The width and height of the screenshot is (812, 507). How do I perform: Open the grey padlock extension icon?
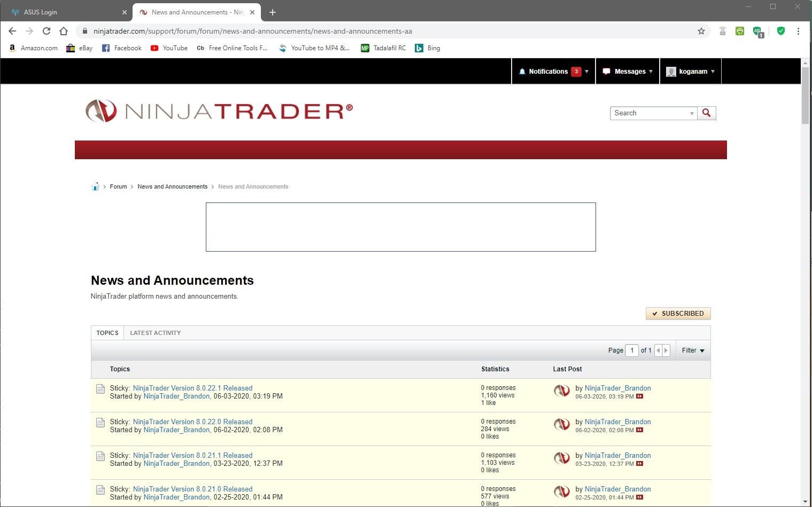click(722, 31)
